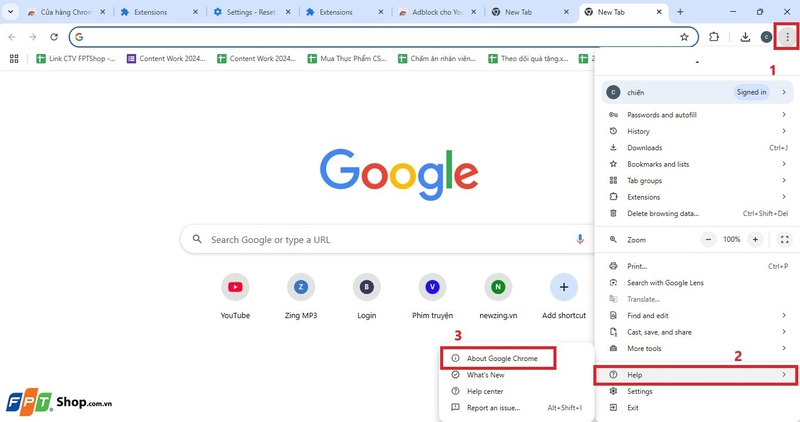The image size is (800, 422).
Task: Bookmark this page with the star icon
Action: click(x=684, y=37)
